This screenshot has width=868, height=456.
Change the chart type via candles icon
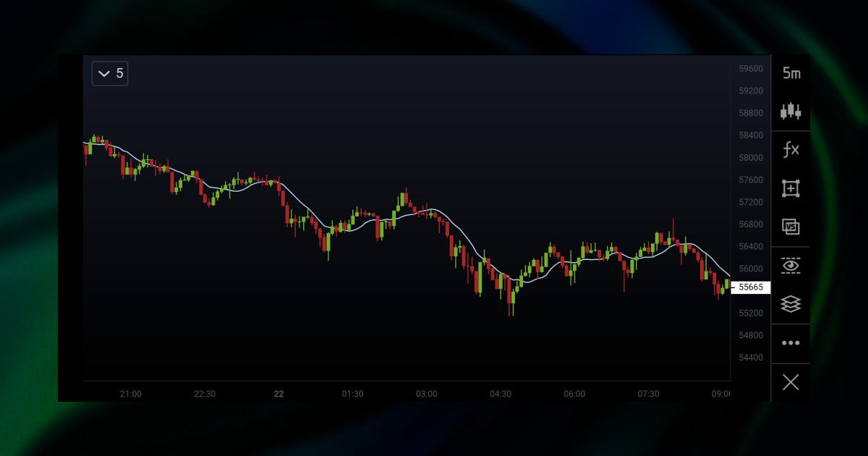(x=791, y=110)
